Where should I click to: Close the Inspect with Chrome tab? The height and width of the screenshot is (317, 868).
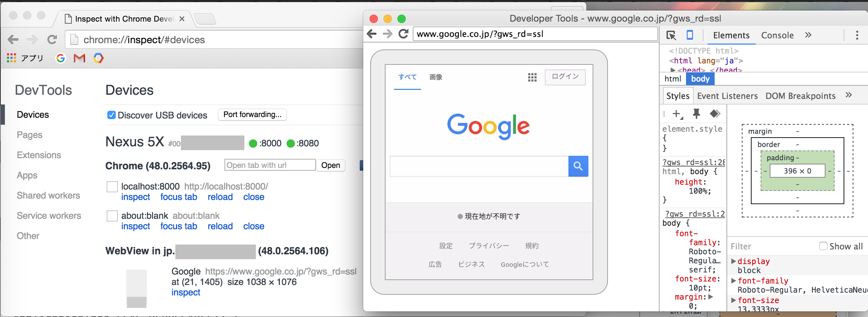182,19
